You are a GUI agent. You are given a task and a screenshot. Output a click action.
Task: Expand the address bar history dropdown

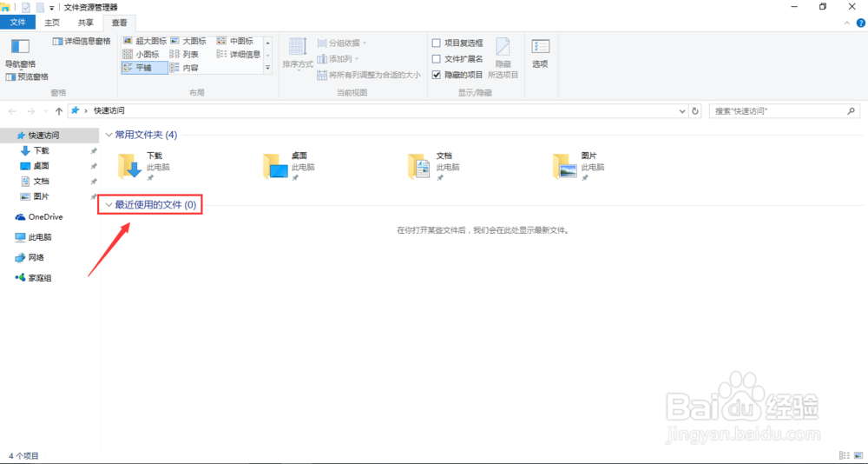coord(683,111)
